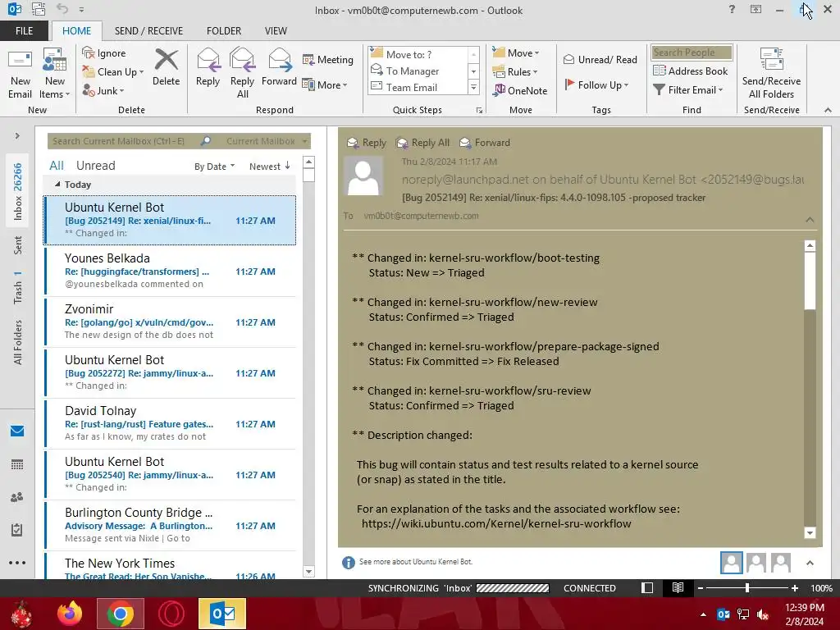Viewport: 840px width, 630px height.
Task: Switch to Calendar view
Action: pyautogui.click(x=17, y=464)
